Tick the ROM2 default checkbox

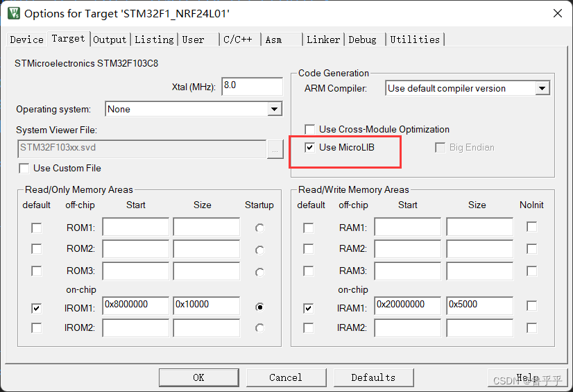tap(37, 249)
